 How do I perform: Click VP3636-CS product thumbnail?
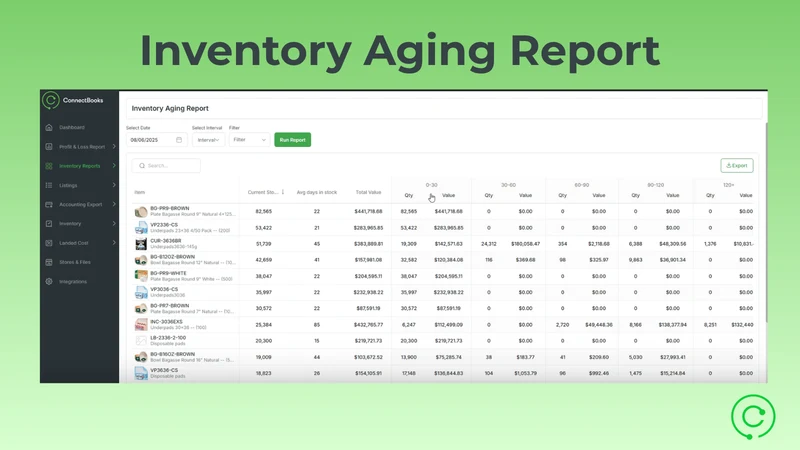(141, 373)
